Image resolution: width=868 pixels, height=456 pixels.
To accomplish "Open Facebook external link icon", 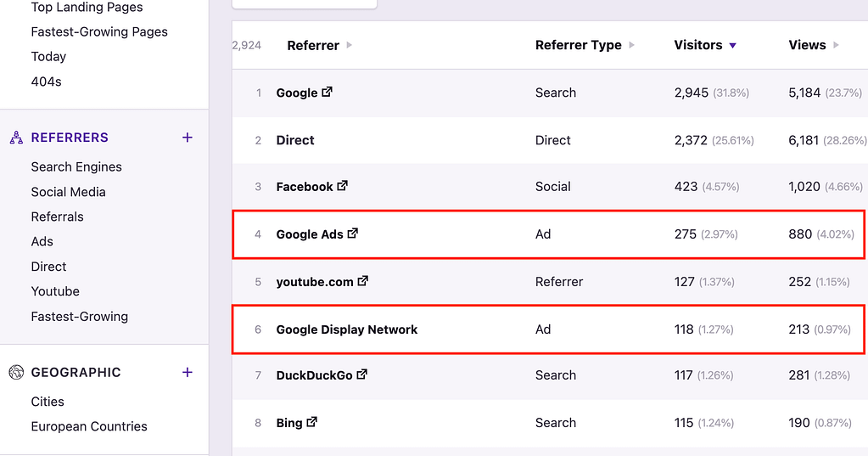I will (x=343, y=185).
